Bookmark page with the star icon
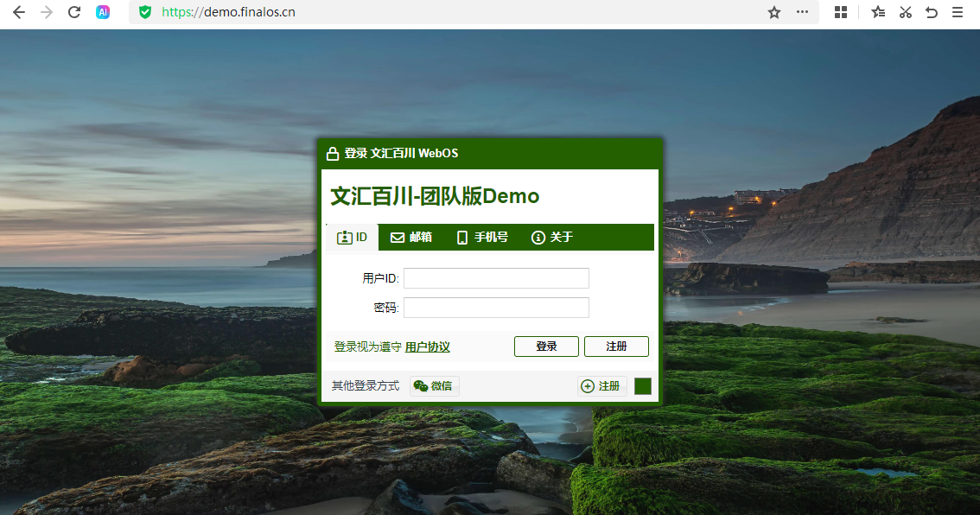This screenshot has width=980, height=515. (x=774, y=12)
